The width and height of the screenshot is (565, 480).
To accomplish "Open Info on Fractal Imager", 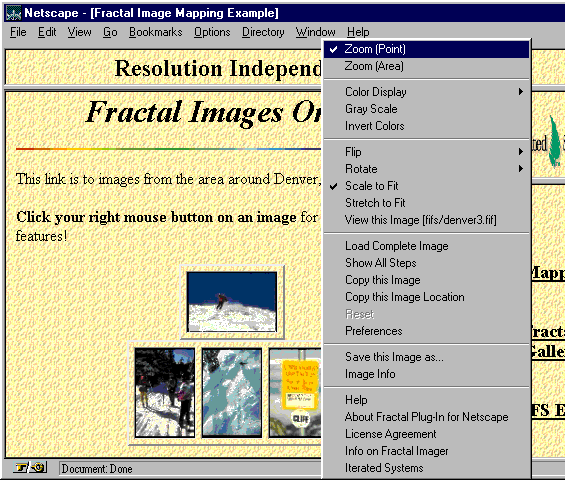I will (427, 451).
